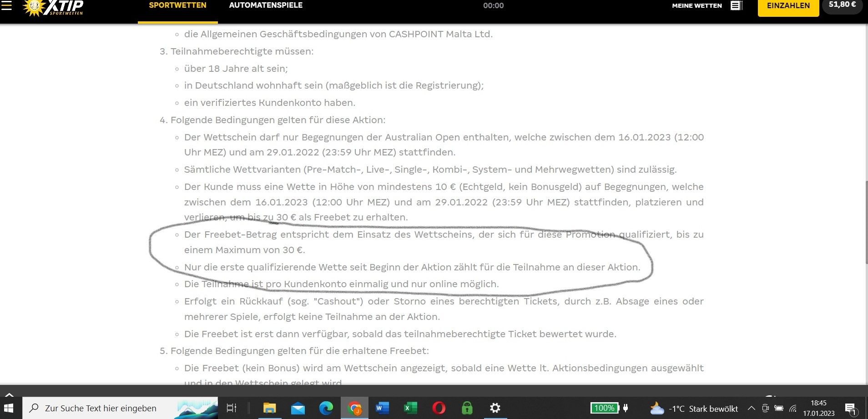Open Microsoft Word from the taskbar
Image resolution: width=868 pixels, height=419 pixels.
point(382,408)
